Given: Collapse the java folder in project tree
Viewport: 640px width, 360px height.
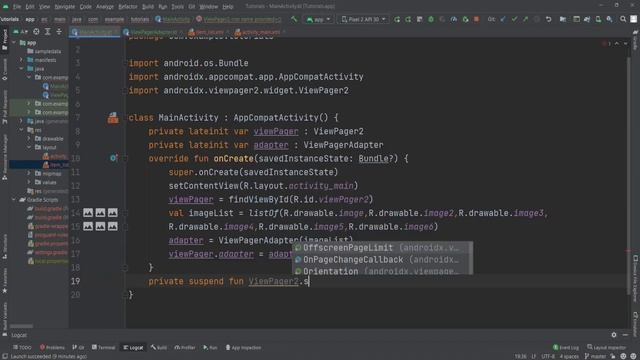Looking at the screenshot, I should (x=21, y=69).
